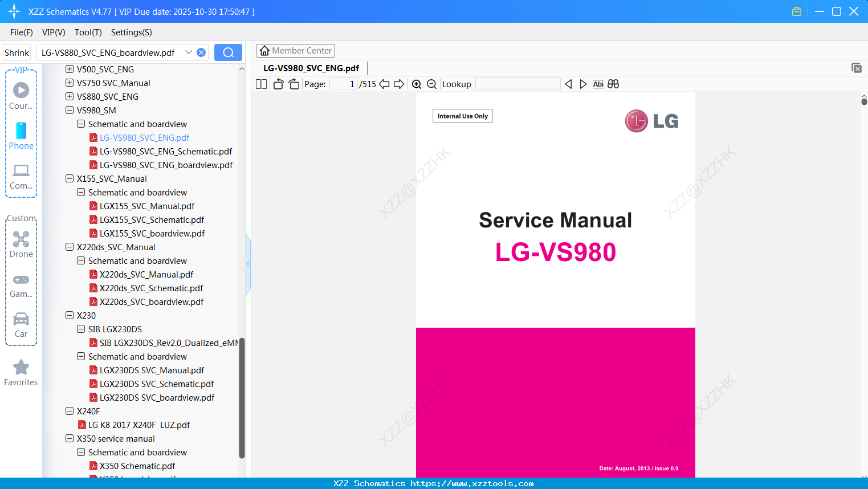The image size is (868, 489).
Task: Toggle the two-page layout off
Action: (261, 84)
